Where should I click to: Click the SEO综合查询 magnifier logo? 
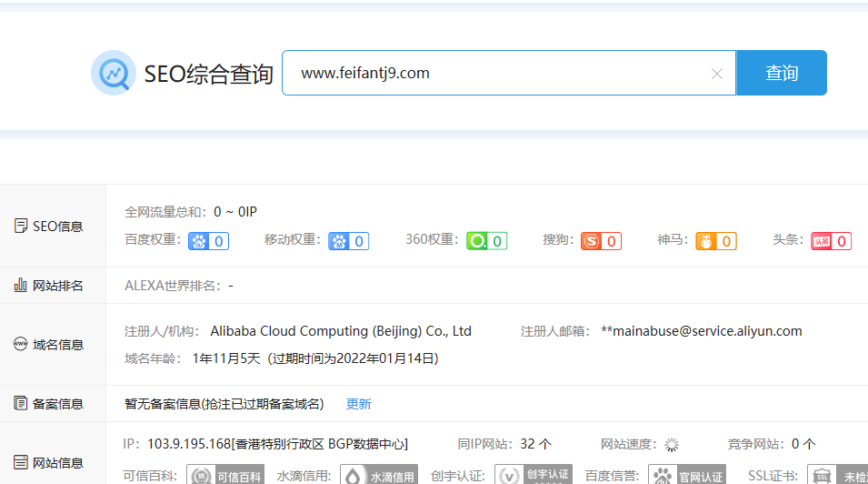coord(114,73)
